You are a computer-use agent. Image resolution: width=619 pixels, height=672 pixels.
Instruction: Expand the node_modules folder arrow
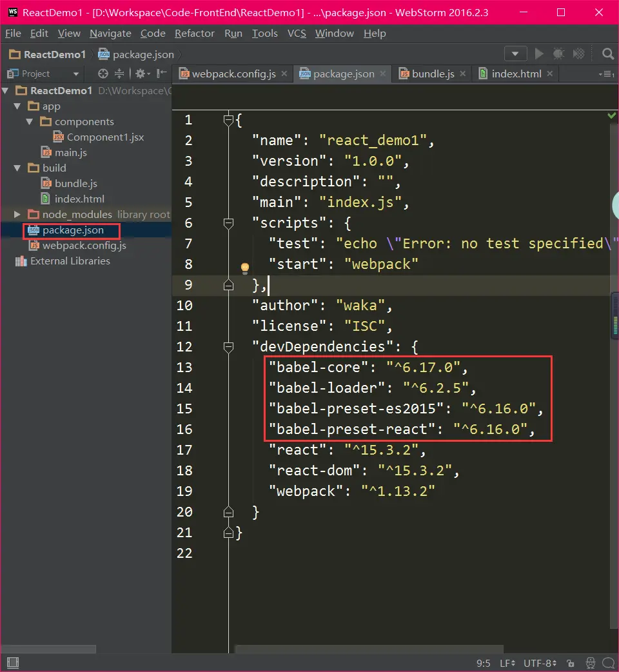(17, 214)
